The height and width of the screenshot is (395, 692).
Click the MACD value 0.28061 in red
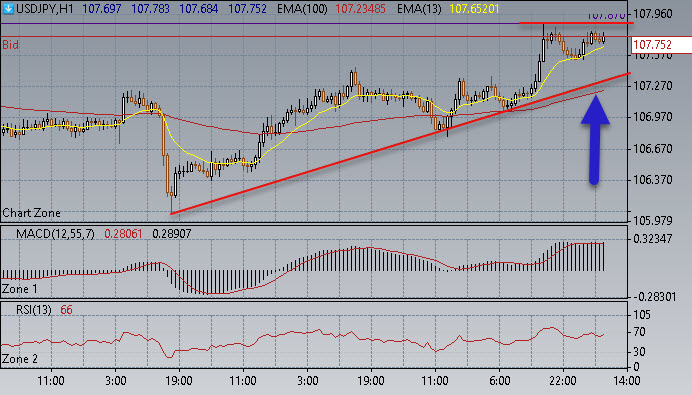123,234
